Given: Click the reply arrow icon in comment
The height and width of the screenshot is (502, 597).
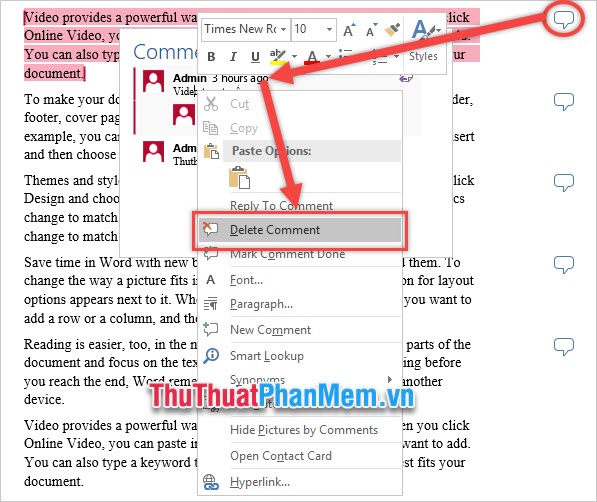Looking at the screenshot, I should tap(406, 78).
